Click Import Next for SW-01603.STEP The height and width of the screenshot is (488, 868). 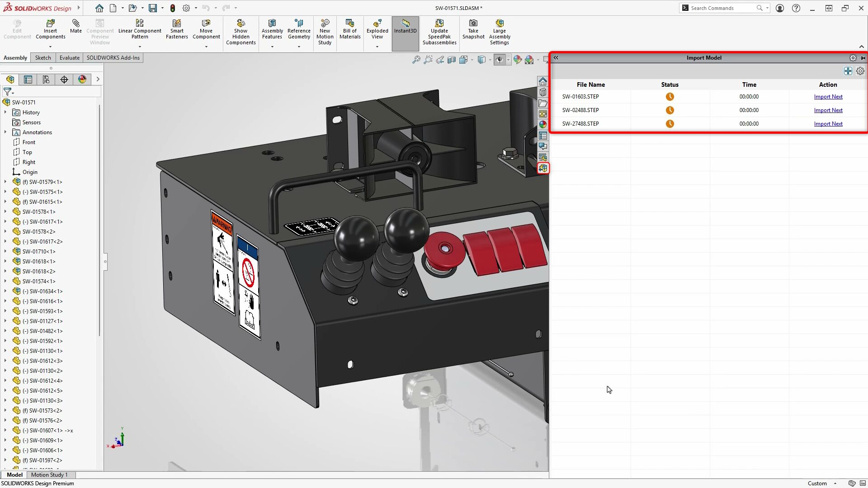(828, 97)
